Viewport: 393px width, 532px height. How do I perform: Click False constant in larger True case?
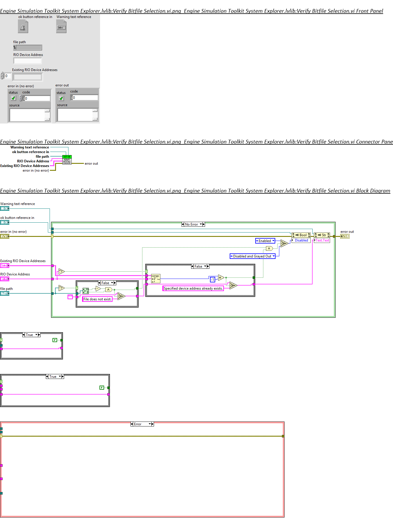click(102, 388)
